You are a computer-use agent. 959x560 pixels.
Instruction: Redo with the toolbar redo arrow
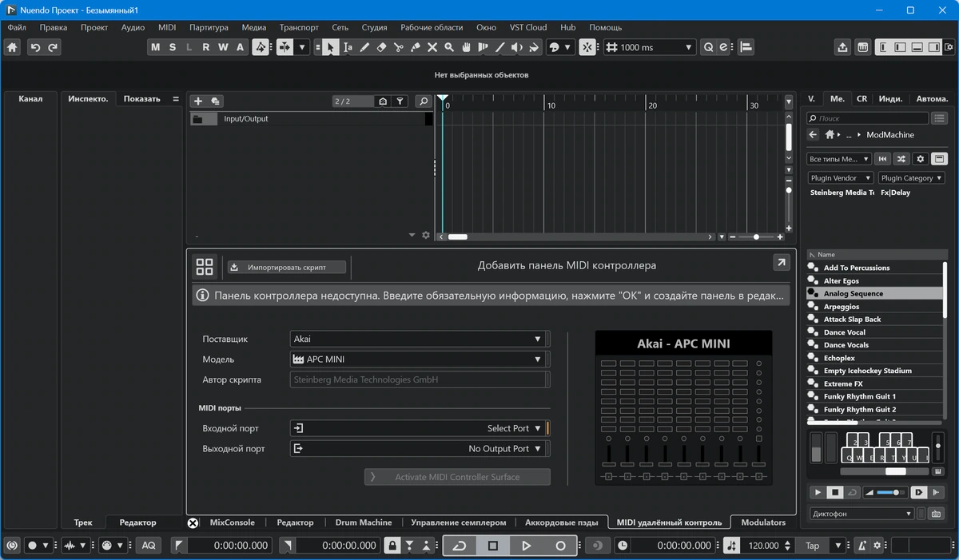pyautogui.click(x=53, y=47)
